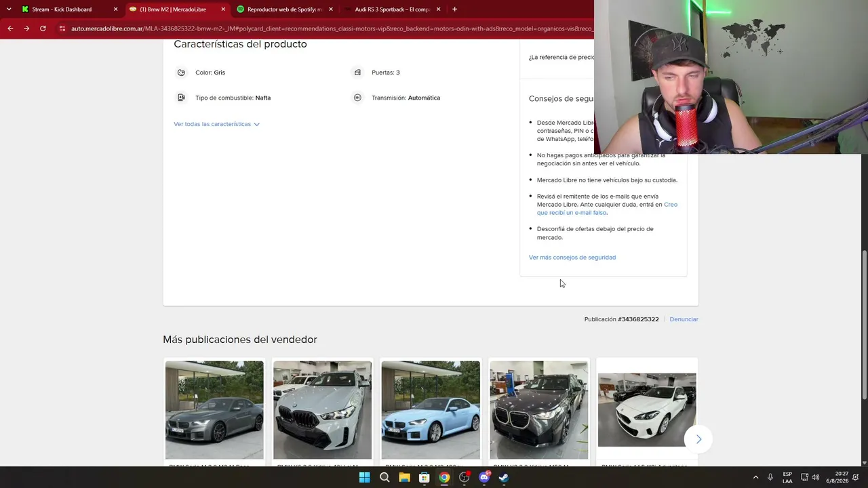This screenshot has height=488, width=868.
Task: Switch the ESP LAA keyboard language indicator
Action: pyautogui.click(x=787, y=477)
